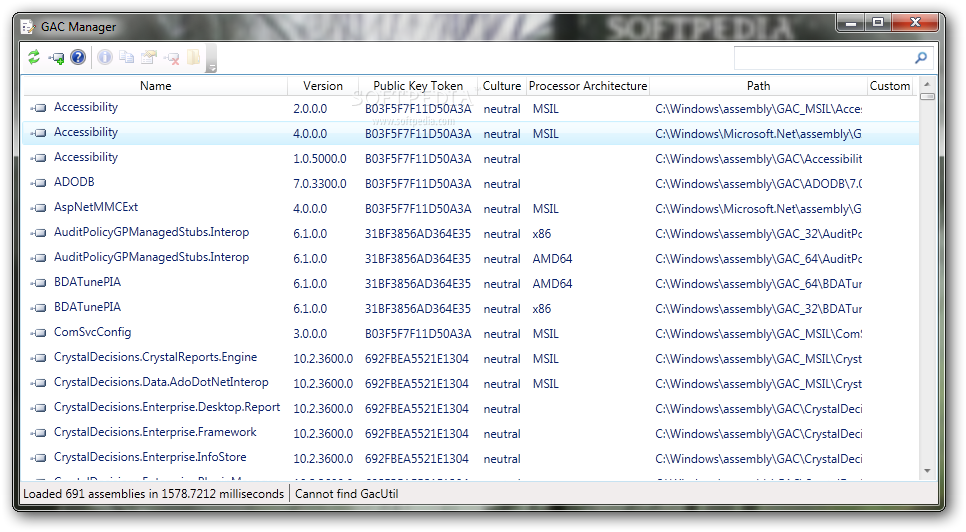Click the Remove assembly icon with red X
The height and width of the screenshot is (532, 966).
coord(171,58)
